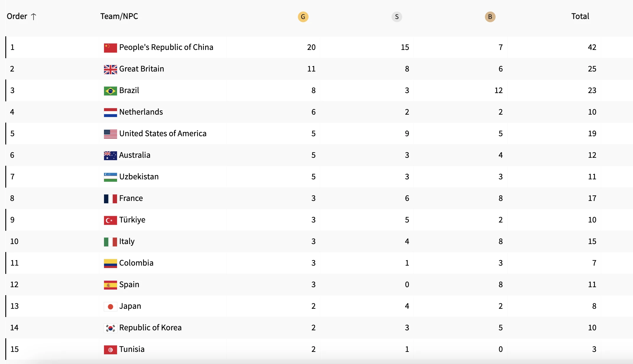The image size is (633, 364).
Task: Click France's total medal count 17
Action: pos(592,198)
